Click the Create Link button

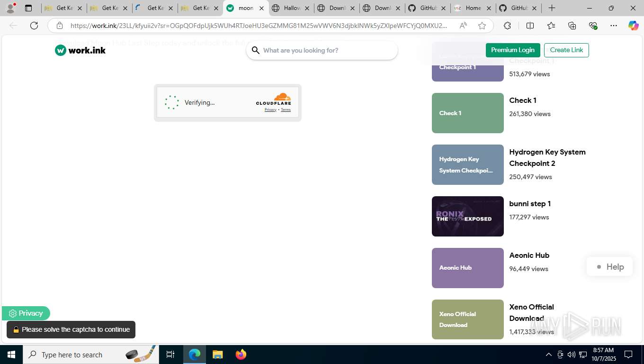pyautogui.click(x=566, y=50)
